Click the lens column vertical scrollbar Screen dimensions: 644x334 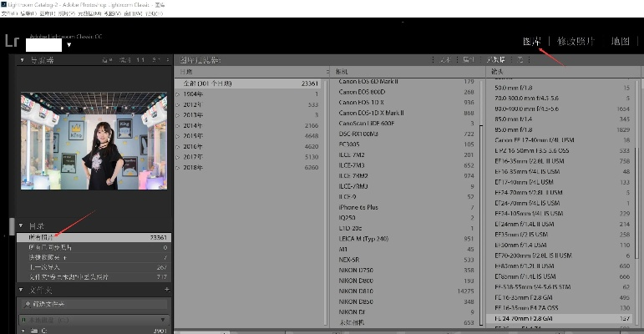coord(636,202)
